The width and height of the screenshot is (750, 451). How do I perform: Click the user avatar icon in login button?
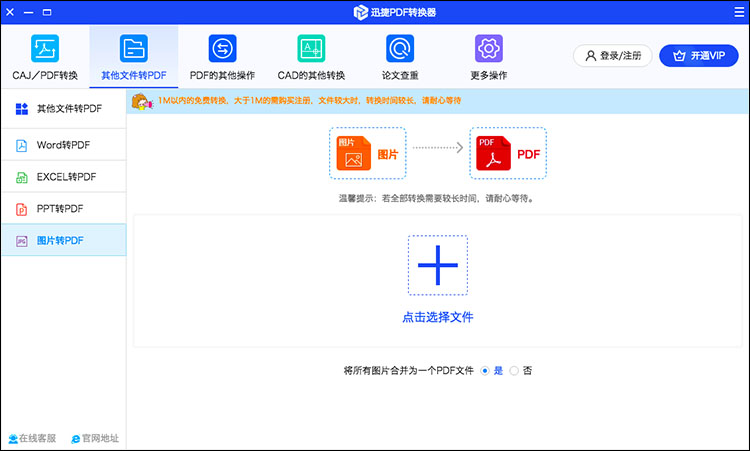pyautogui.click(x=591, y=56)
